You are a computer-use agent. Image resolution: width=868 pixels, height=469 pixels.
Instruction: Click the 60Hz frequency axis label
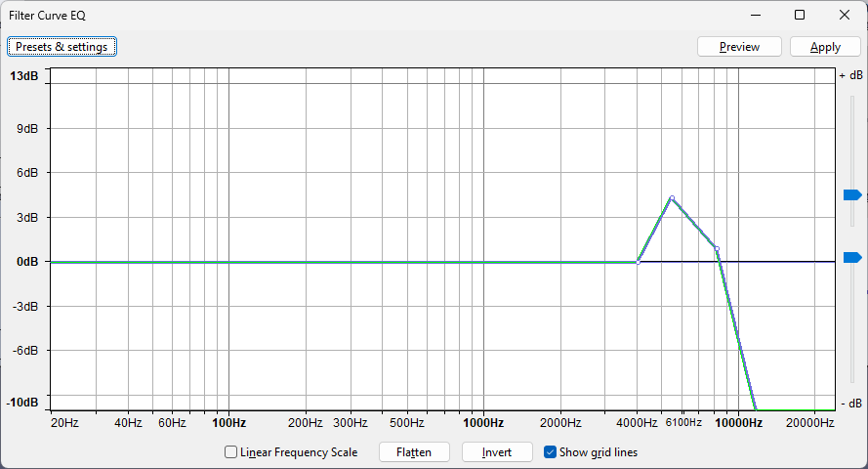172,423
